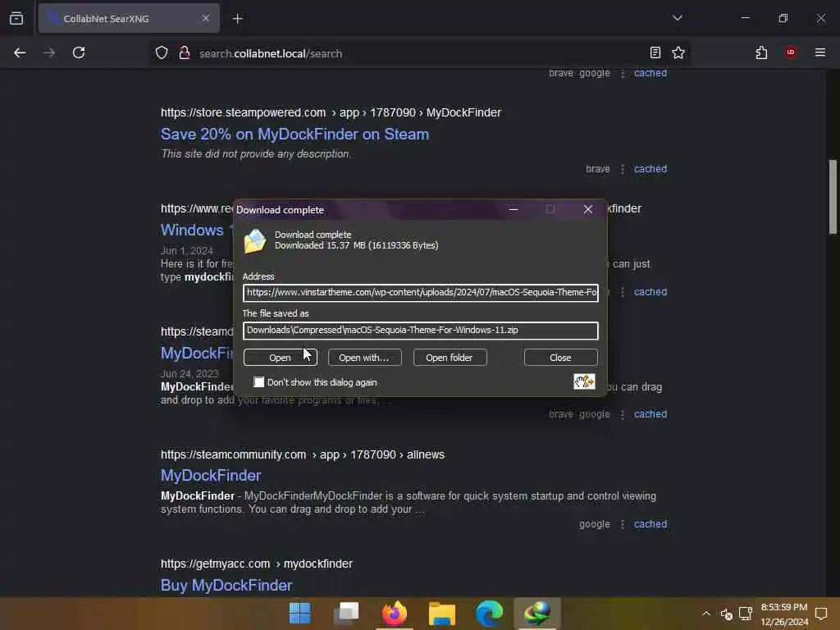Screen dimensions: 840x630
Task: Open Buy MyDockFinder result
Action: click(226, 585)
